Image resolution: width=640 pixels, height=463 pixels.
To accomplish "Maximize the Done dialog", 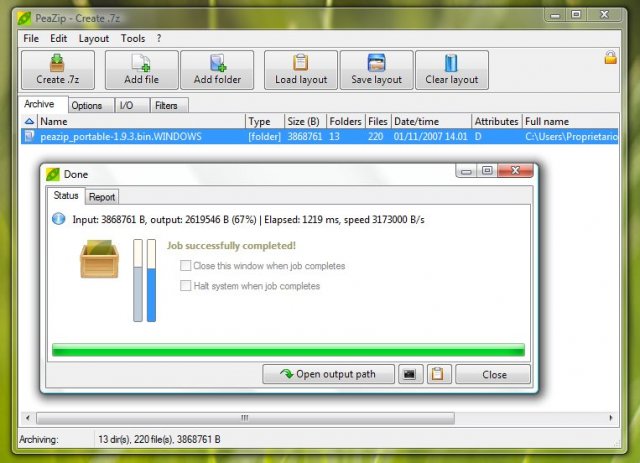I will point(487,171).
